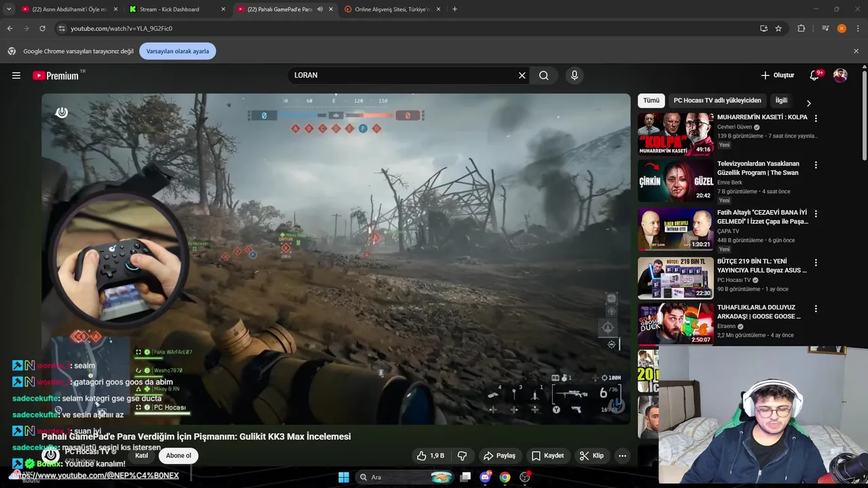The height and width of the screenshot is (488, 868).
Task: Open the Chrome profile avatar
Action: (x=842, y=28)
